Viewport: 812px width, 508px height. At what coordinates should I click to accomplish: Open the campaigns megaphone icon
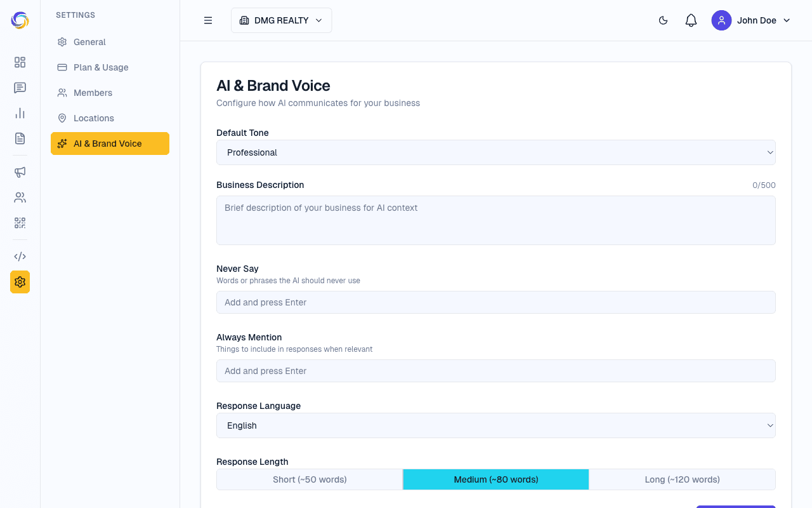pyautogui.click(x=20, y=172)
